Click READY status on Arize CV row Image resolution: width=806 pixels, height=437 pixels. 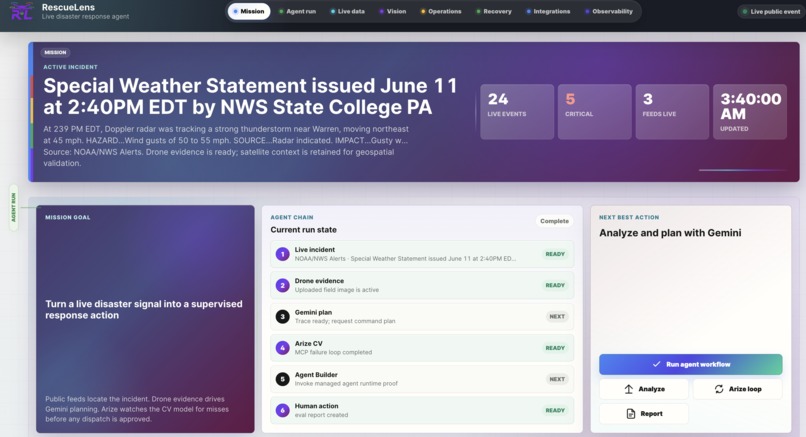point(555,348)
